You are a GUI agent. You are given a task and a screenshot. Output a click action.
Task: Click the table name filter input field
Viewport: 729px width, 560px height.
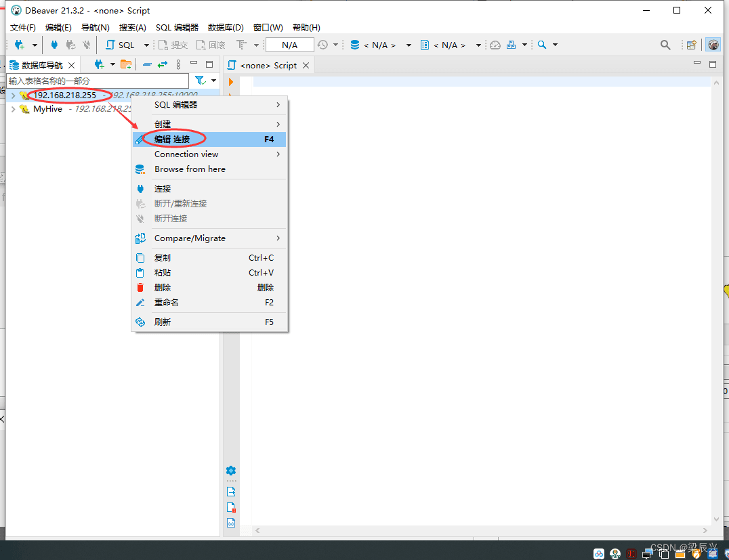pyautogui.click(x=98, y=81)
